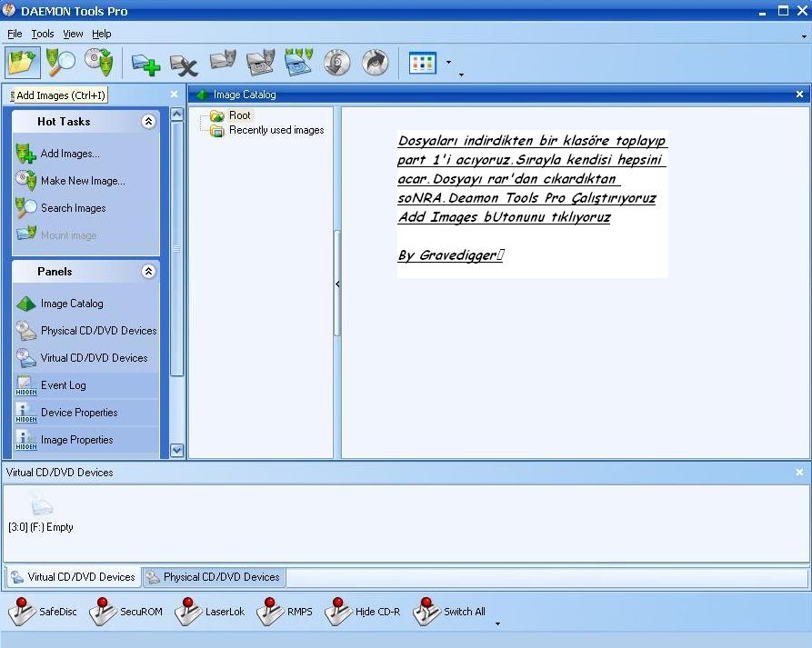The image size is (812, 648).
Task: Click the Mount image toolbar icon
Action: [x=223, y=61]
